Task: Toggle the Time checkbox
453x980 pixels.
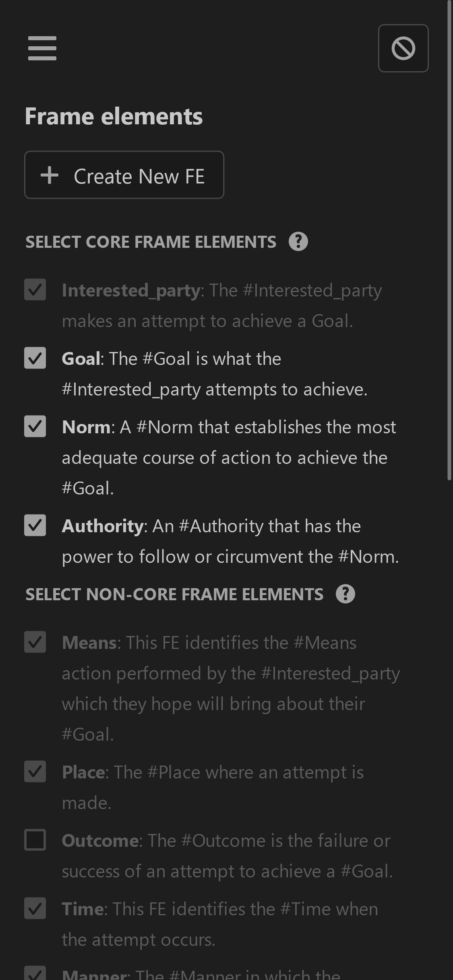Action: coord(35,908)
